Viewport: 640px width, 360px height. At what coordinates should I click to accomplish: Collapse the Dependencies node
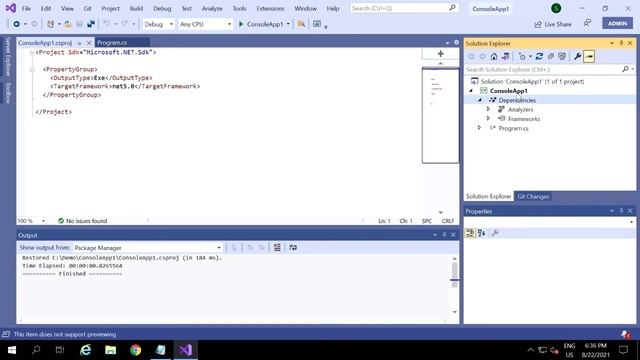(x=480, y=100)
